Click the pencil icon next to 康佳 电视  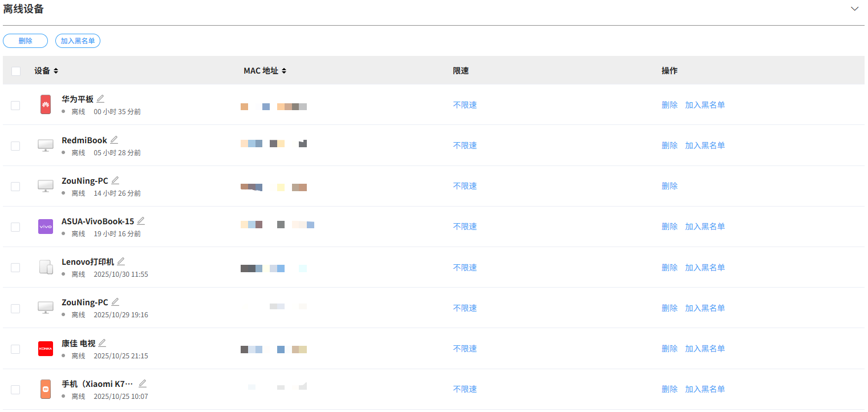pos(102,343)
